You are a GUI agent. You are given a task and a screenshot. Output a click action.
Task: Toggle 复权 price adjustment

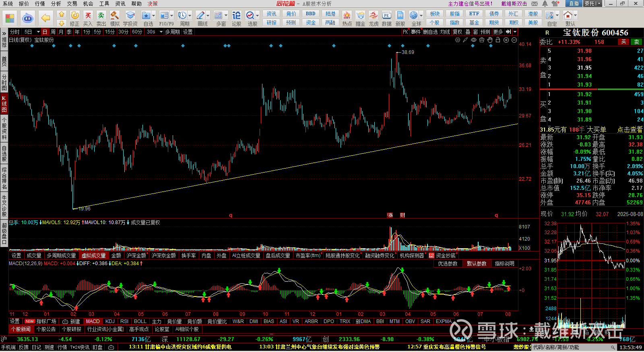(x=457, y=32)
